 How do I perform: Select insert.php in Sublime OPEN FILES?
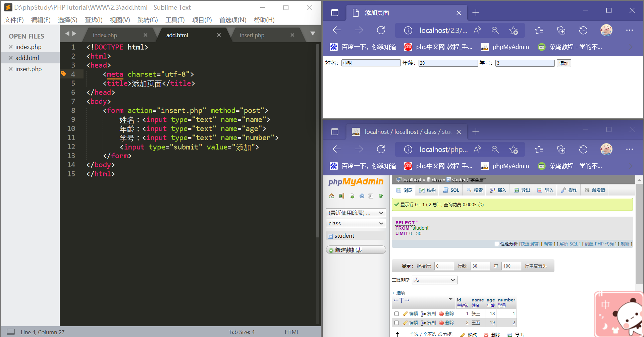(x=29, y=69)
